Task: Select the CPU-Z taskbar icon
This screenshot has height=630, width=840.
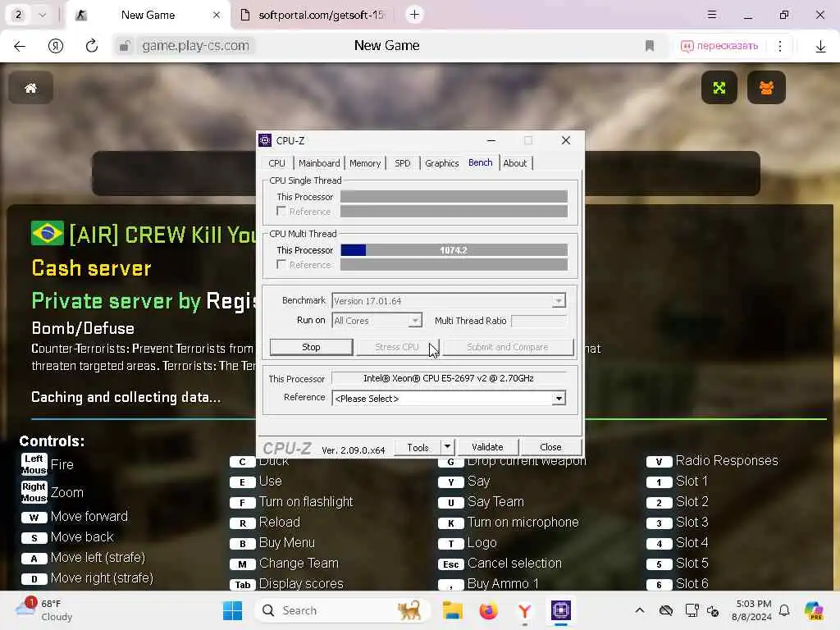Action: point(561,610)
